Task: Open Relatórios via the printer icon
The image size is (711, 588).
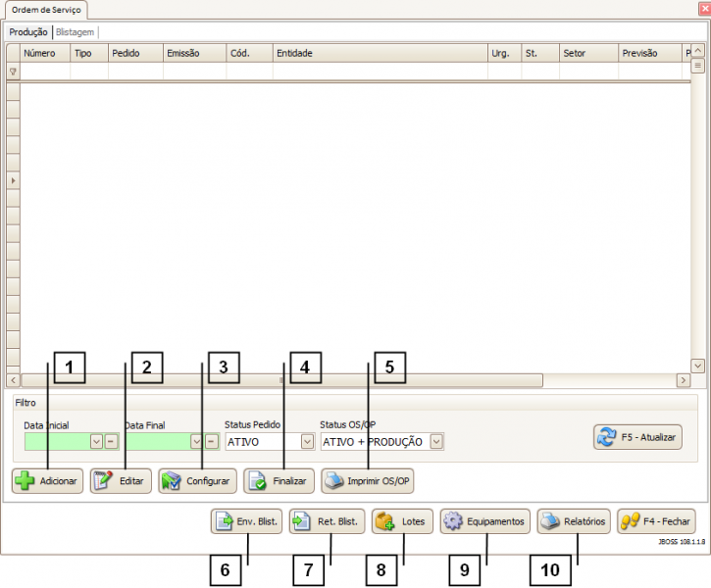Action: point(551,521)
